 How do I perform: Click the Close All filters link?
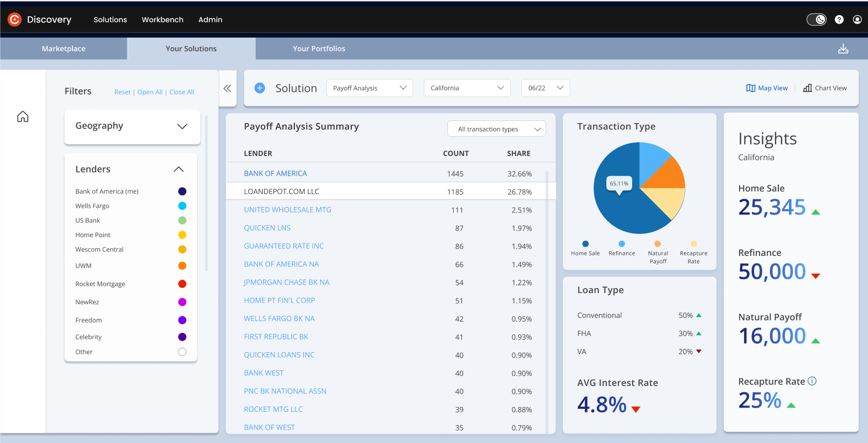[182, 92]
